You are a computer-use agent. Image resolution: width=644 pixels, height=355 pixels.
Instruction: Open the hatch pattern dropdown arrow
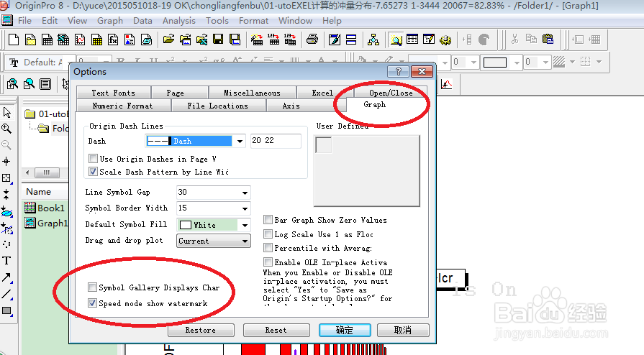point(572,62)
